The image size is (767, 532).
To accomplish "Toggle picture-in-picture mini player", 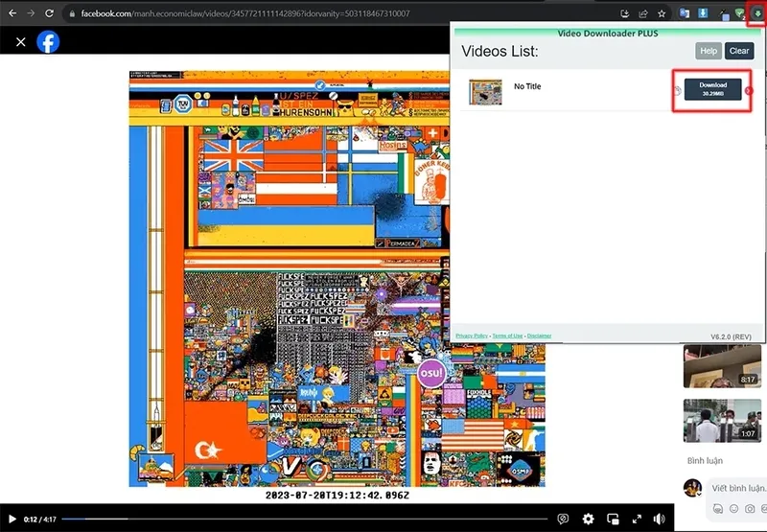I will point(613,519).
